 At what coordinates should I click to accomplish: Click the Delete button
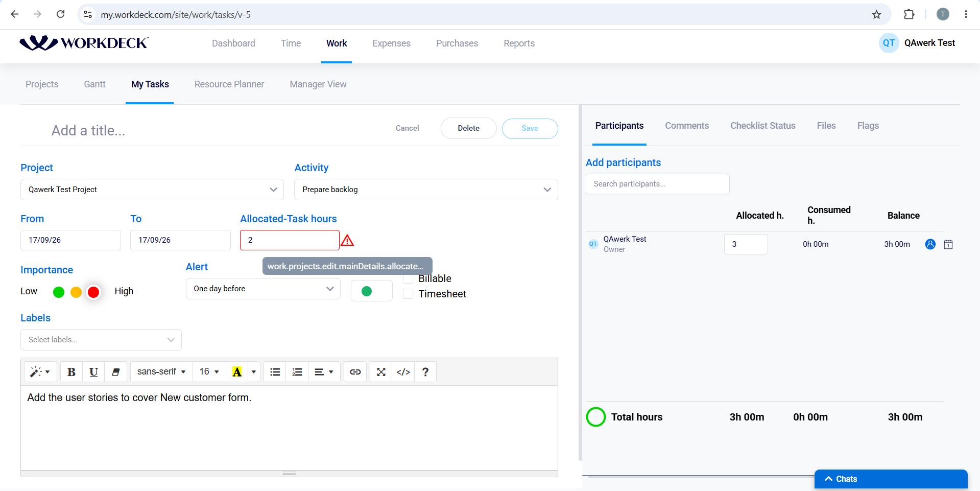468,128
